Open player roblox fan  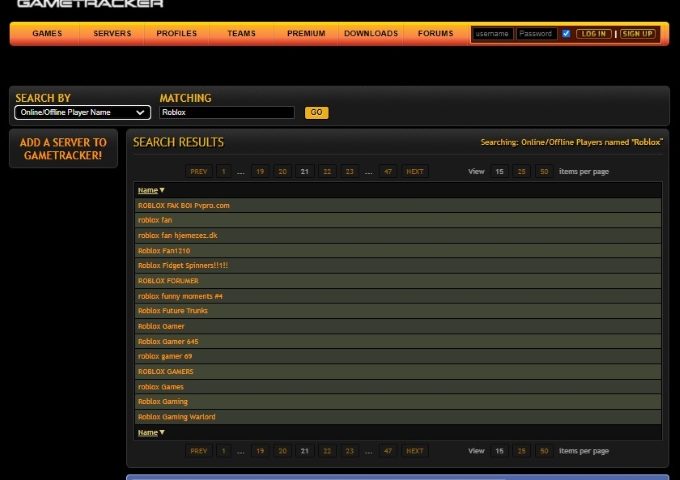tap(155, 220)
